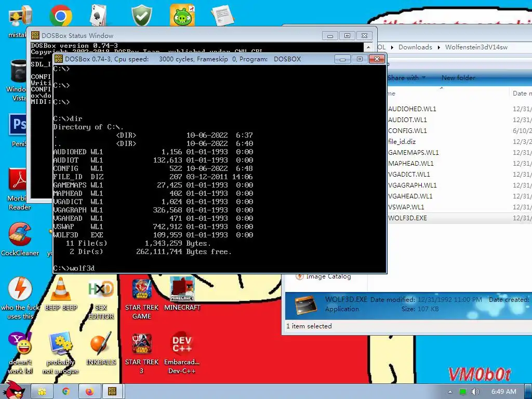The image size is (532, 399).
Task: Open Chrome from the taskbar
Action: pos(66,392)
